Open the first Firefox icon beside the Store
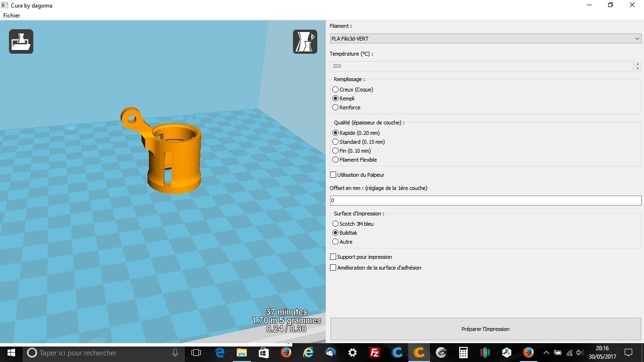Viewport: 644px width, 362px height. 286,353
